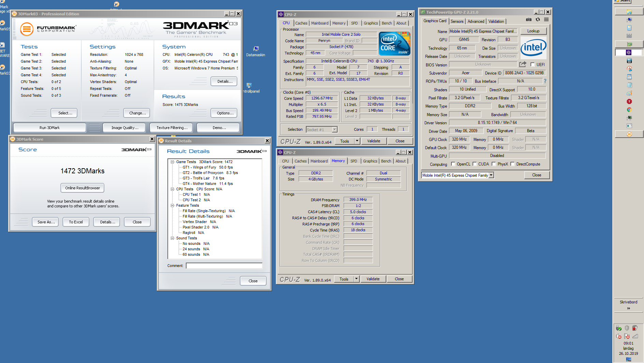Click the BIOS export share icon
This screenshot has height=363, width=644.
click(523, 64)
